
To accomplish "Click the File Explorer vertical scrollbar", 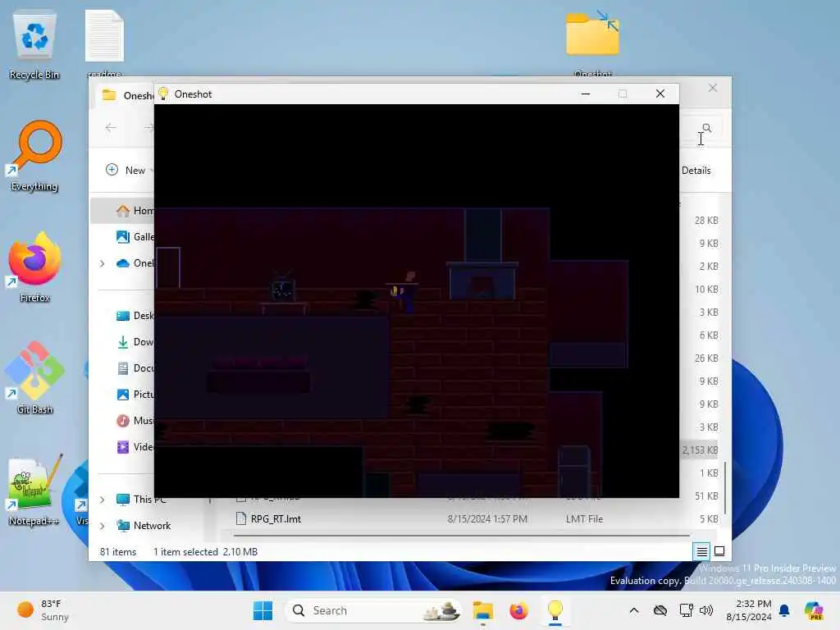I will [725, 487].
